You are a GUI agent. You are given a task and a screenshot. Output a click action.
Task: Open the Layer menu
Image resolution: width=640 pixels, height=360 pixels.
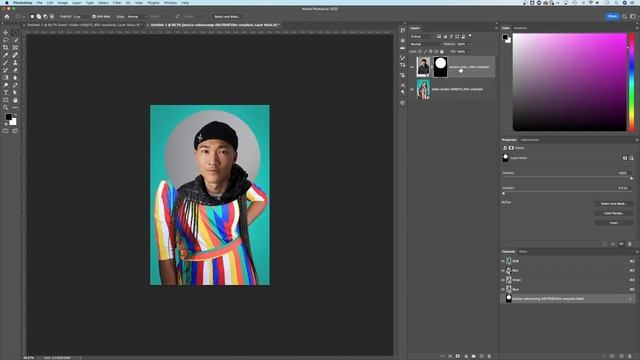[x=76, y=2]
